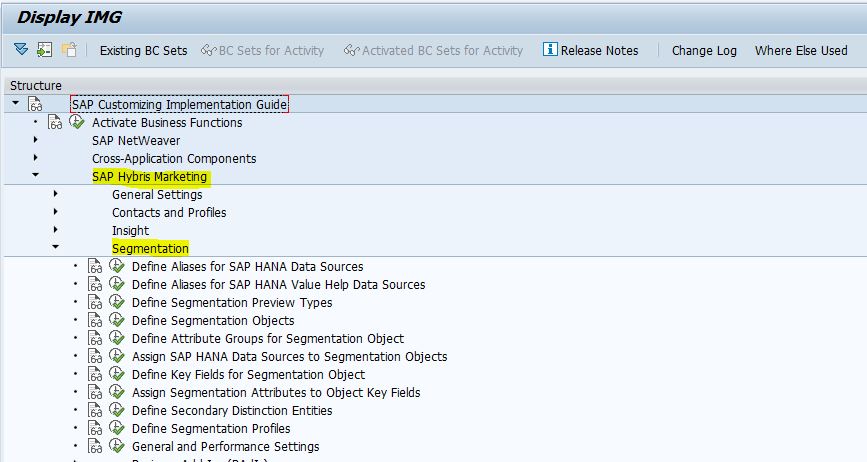The width and height of the screenshot is (867, 462).
Task: Expand the SAP NetWeaver node
Action: click(x=36, y=140)
